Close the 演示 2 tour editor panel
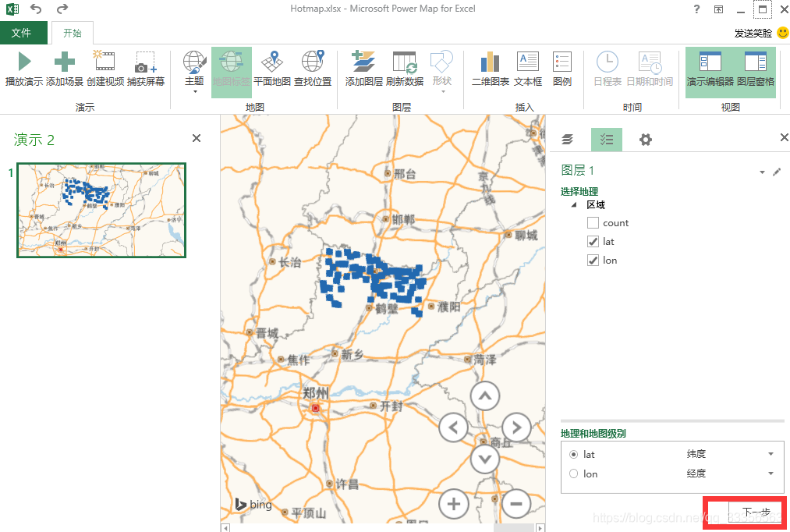The width and height of the screenshot is (790, 532). (x=197, y=138)
